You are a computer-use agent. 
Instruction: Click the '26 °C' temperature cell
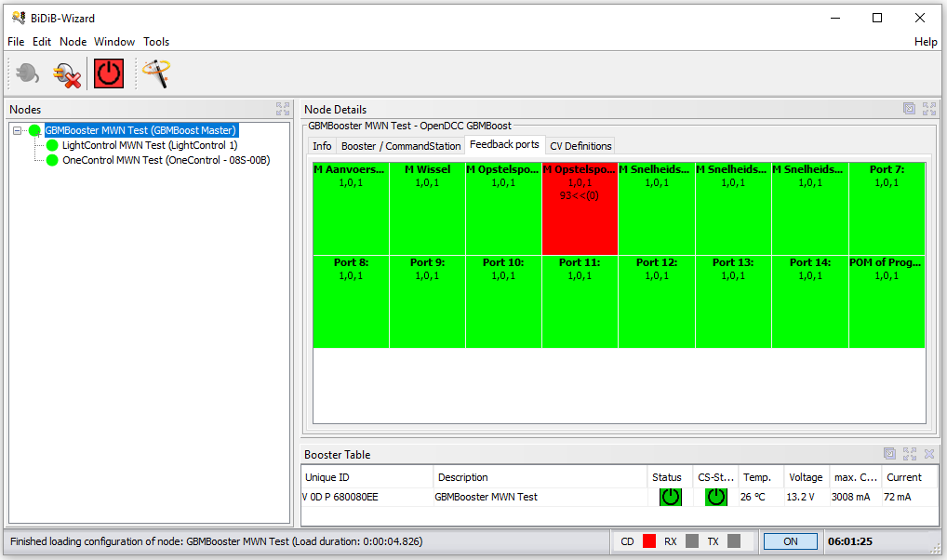click(761, 497)
